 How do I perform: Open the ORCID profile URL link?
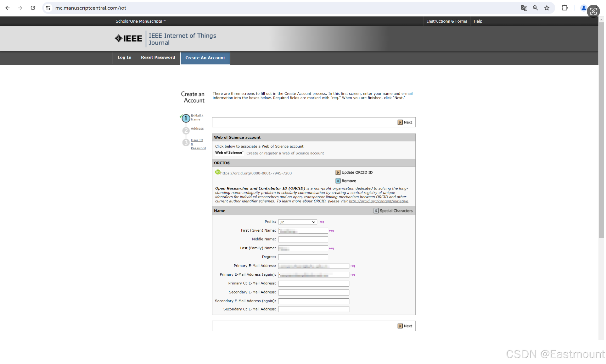point(256,173)
